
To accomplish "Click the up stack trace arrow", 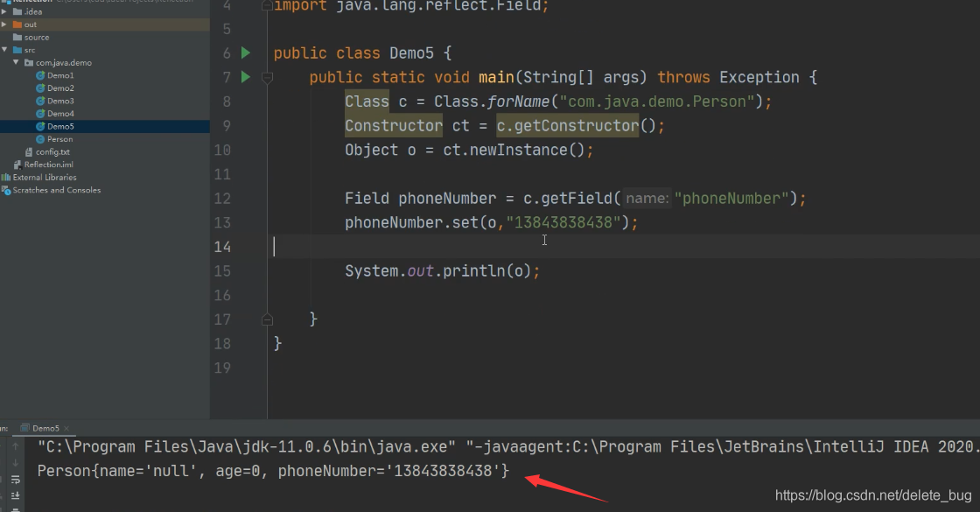I will coord(16,446).
